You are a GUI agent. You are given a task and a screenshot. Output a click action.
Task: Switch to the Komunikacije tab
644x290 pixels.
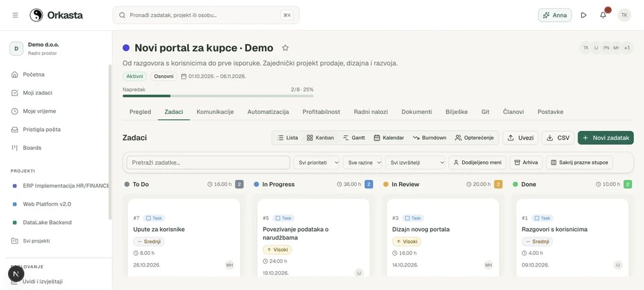tap(215, 111)
